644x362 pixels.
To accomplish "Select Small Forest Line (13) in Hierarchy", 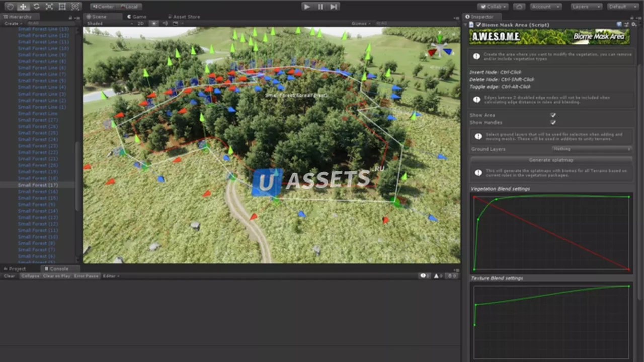I will click(x=43, y=29).
